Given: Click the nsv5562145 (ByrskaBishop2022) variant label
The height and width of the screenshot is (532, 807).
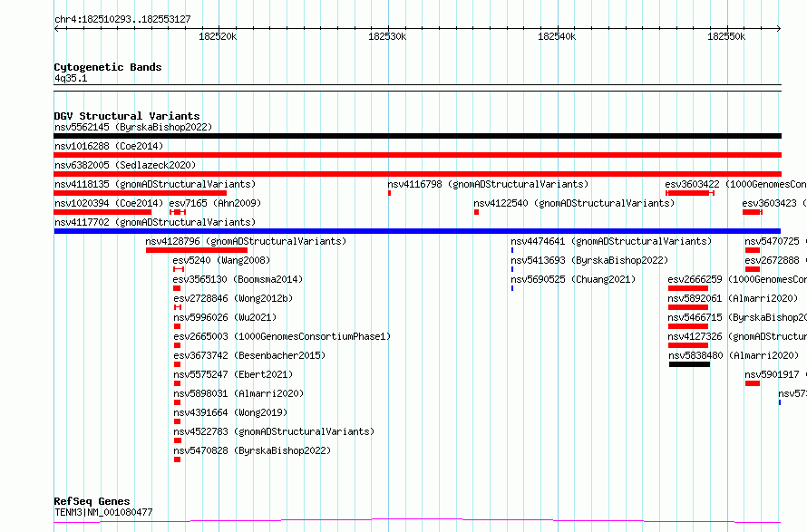Looking at the screenshot, I should (133, 127).
